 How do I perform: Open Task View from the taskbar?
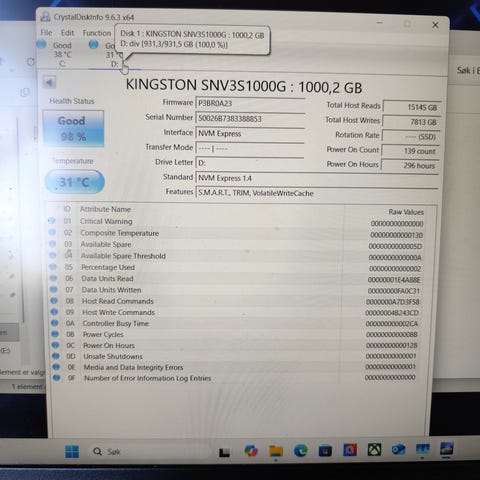click(x=224, y=452)
